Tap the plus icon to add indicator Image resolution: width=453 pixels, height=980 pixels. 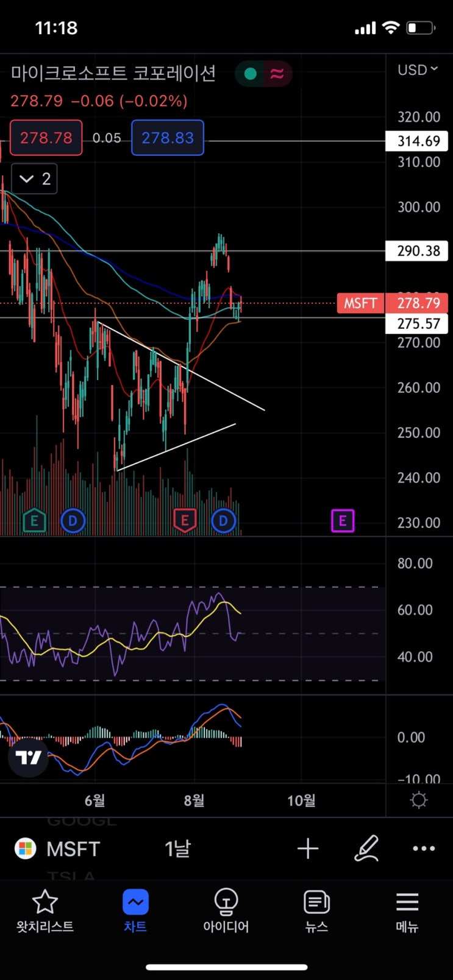[x=308, y=848]
